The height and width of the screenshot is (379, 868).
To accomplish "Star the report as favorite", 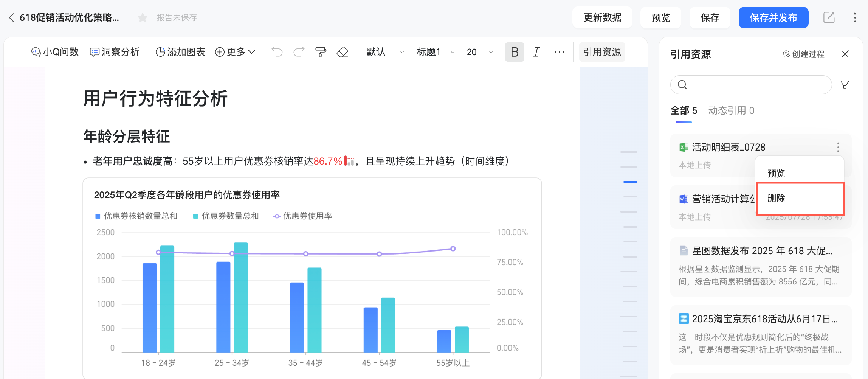I will (x=143, y=18).
